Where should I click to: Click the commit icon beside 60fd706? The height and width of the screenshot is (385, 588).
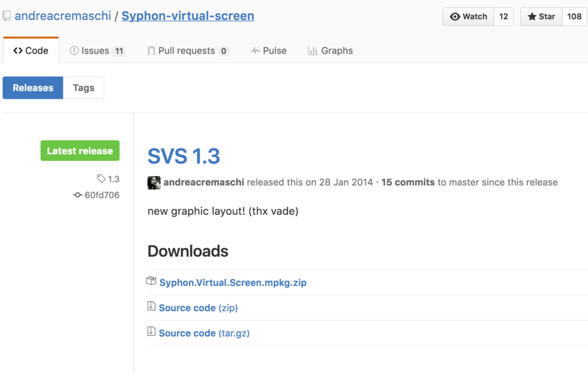pos(78,195)
